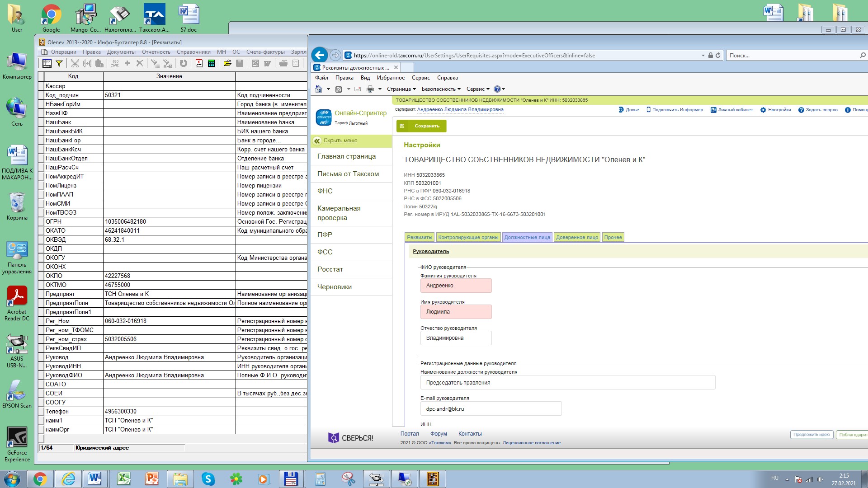Switch to the Реквизиты tab
Viewport: 868px width, 488px height.
tap(420, 237)
